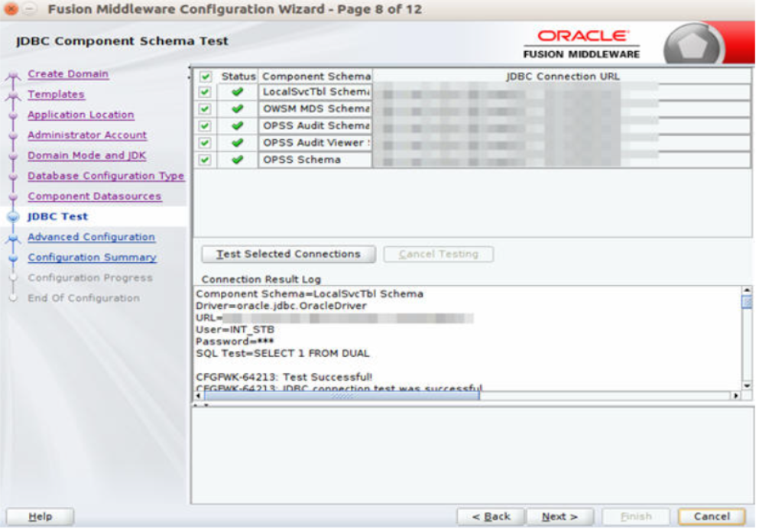
Task: Toggle the select-all checkbox in table header
Action: (205, 76)
